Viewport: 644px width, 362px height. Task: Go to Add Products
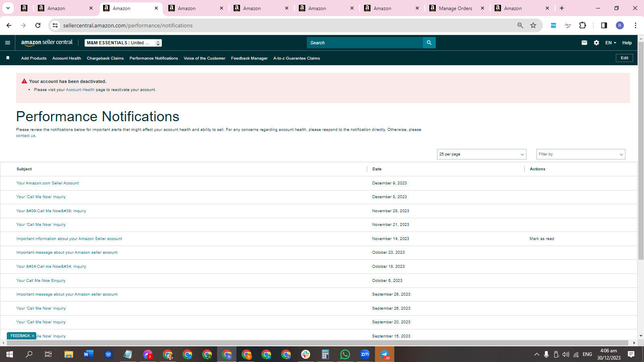pyautogui.click(x=34, y=58)
